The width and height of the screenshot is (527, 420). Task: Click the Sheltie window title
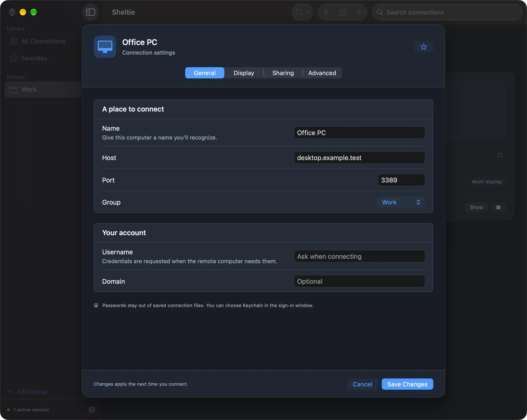pyautogui.click(x=123, y=12)
